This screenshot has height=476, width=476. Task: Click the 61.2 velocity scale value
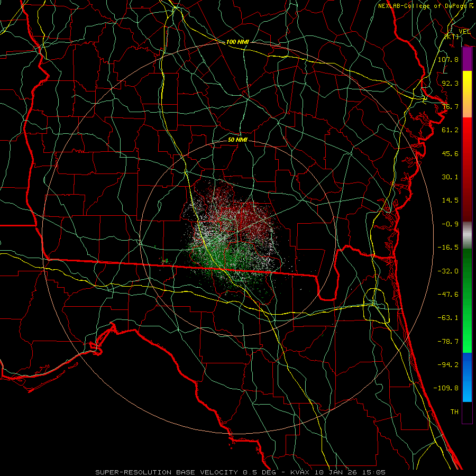click(x=450, y=130)
